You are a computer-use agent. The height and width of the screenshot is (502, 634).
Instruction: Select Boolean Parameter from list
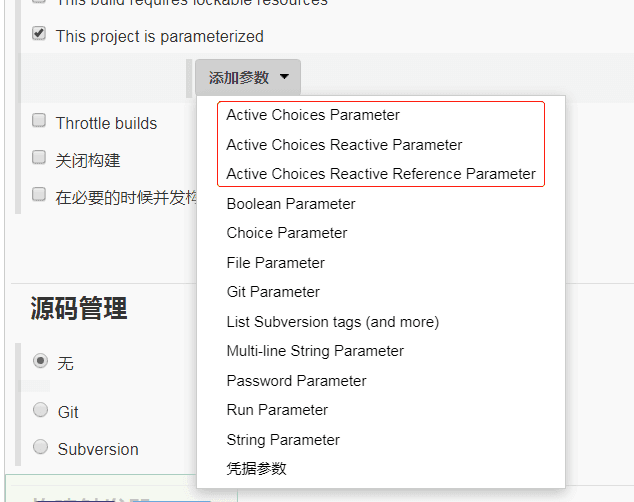[x=291, y=204]
